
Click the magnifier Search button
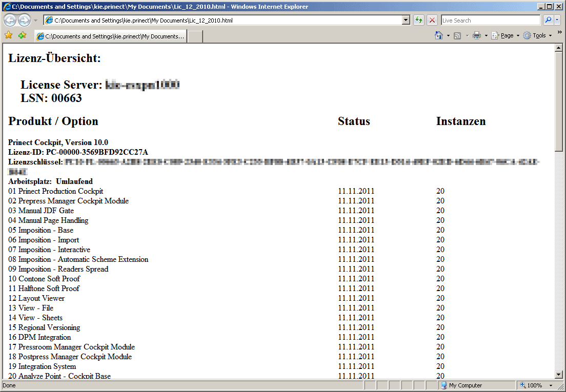(x=549, y=20)
